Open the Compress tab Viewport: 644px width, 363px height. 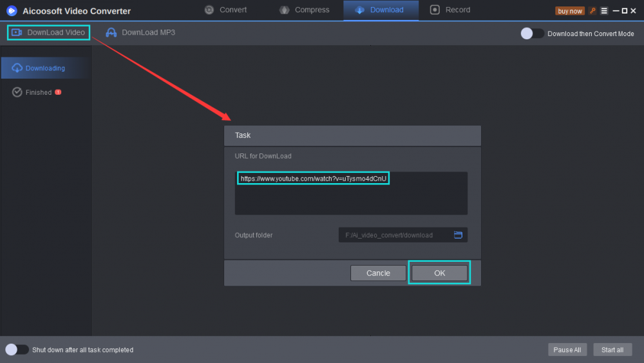[x=305, y=10]
